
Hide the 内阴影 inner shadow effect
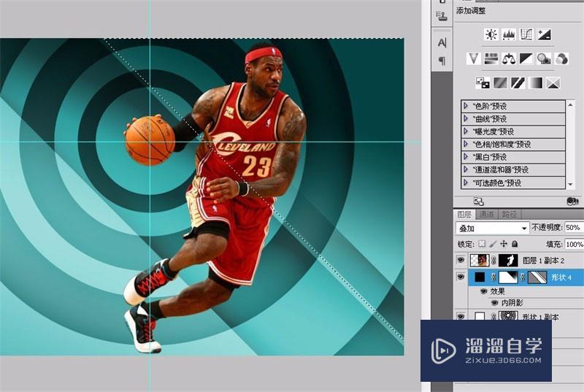coord(495,303)
